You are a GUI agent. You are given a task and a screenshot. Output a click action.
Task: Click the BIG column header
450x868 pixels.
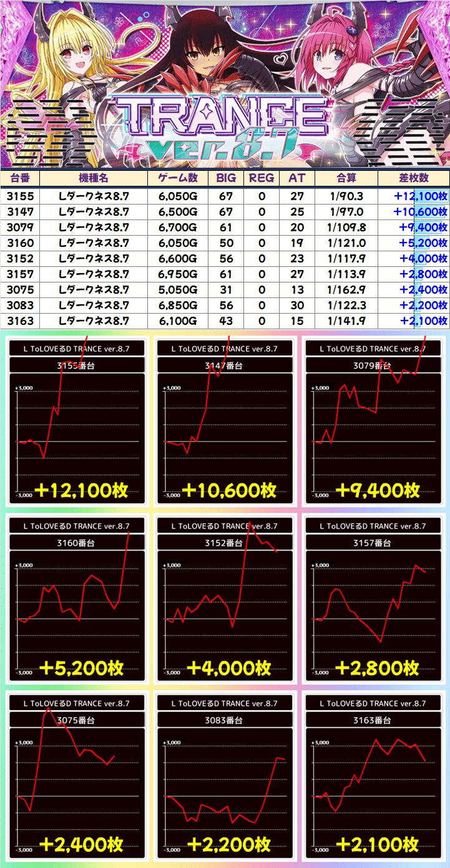tap(226, 178)
